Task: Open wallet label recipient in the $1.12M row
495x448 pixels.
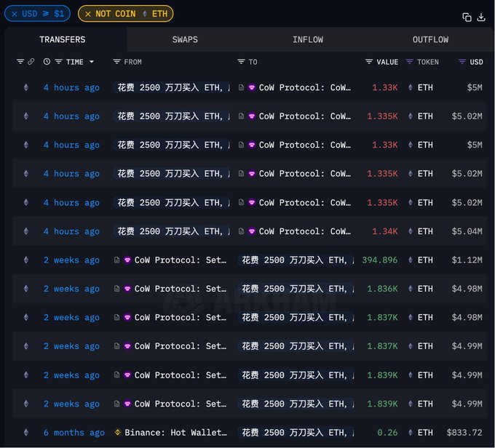Action: [x=297, y=260]
